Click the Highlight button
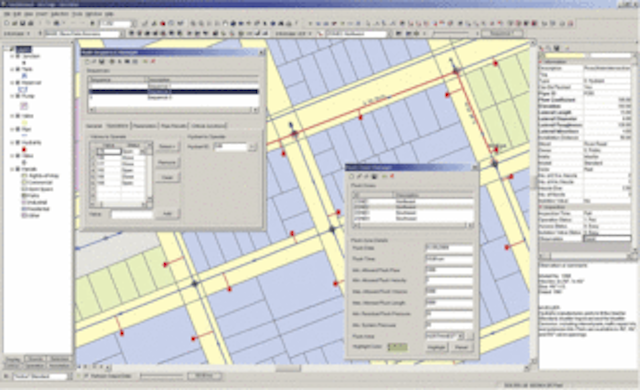Viewport: 640px width, 390px height. pos(437,347)
